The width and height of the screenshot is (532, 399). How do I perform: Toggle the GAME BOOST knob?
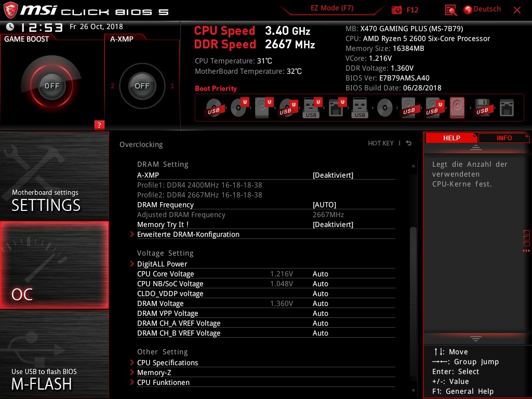pyautogui.click(x=51, y=86)
